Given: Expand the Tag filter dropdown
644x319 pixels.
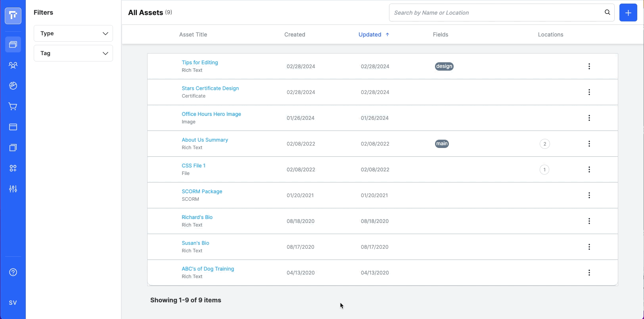Looking at the screenshot, I should [73, 53].
